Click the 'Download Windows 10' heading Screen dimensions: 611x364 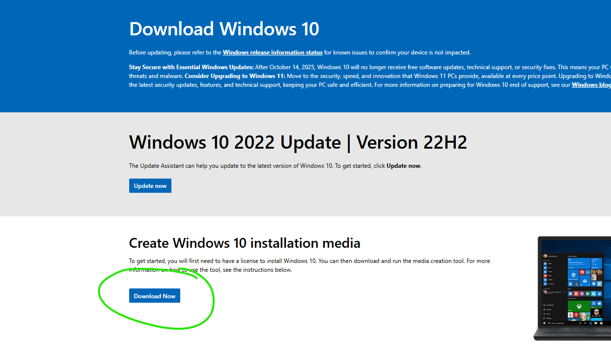224,29
